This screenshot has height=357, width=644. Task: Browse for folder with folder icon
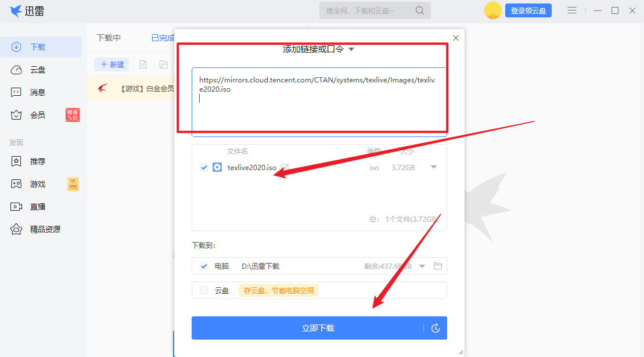coord(438,266)
